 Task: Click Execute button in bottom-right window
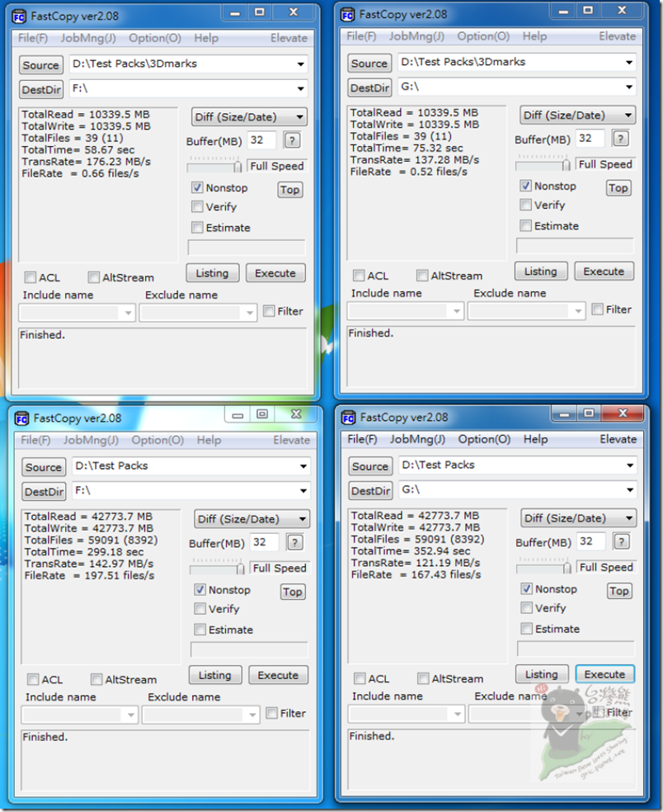click(604, 674)
